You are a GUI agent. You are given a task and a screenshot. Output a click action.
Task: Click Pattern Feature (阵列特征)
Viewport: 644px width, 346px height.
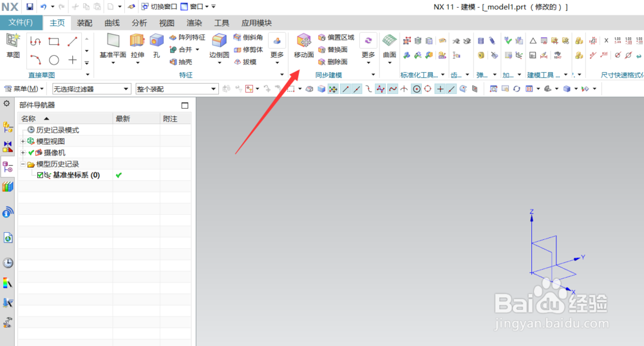(x=187, y=37)
